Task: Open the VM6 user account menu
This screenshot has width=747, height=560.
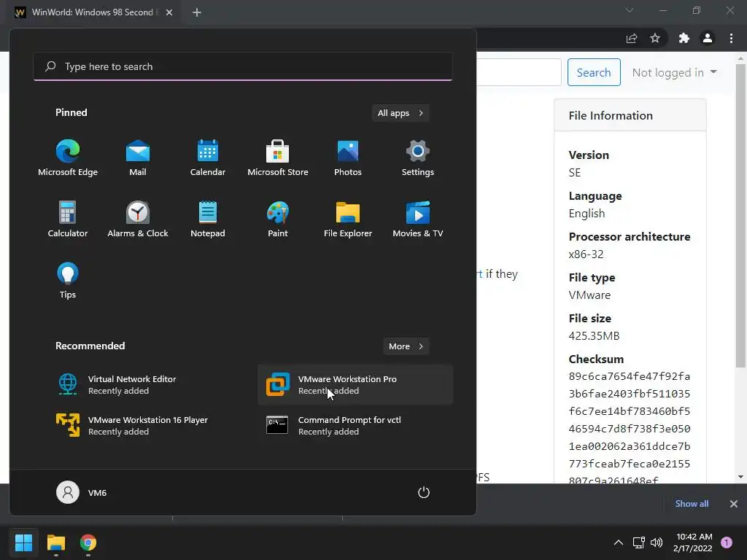Action: (82, 492)
